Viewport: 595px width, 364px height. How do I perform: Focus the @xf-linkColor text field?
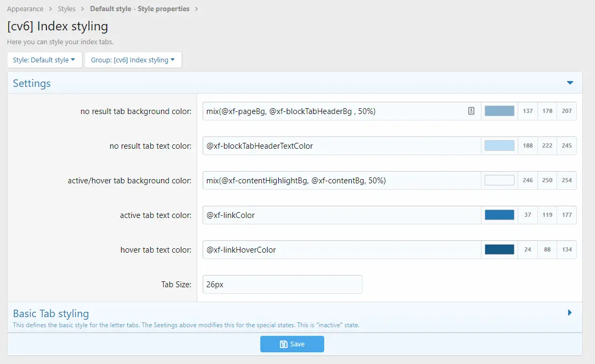point(341,215)
